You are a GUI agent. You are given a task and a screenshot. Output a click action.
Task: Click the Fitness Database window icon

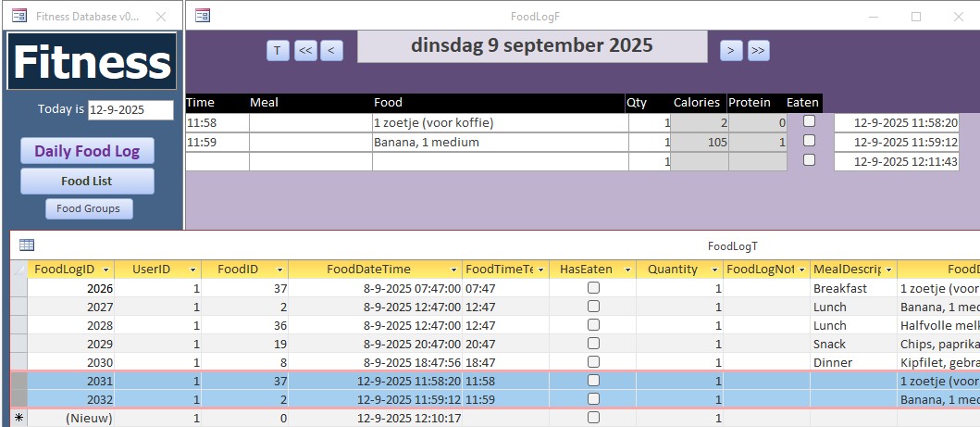[x=19, y=16]
